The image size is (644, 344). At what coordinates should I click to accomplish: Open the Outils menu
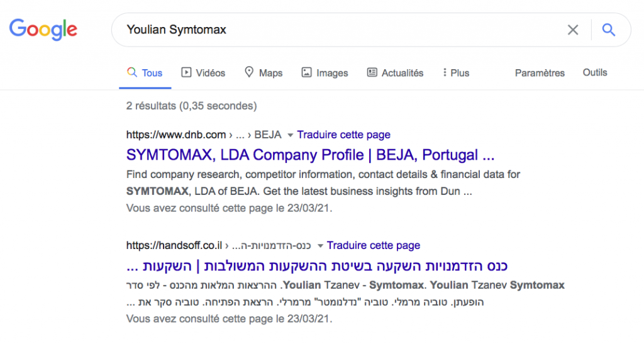click(595, 72)
